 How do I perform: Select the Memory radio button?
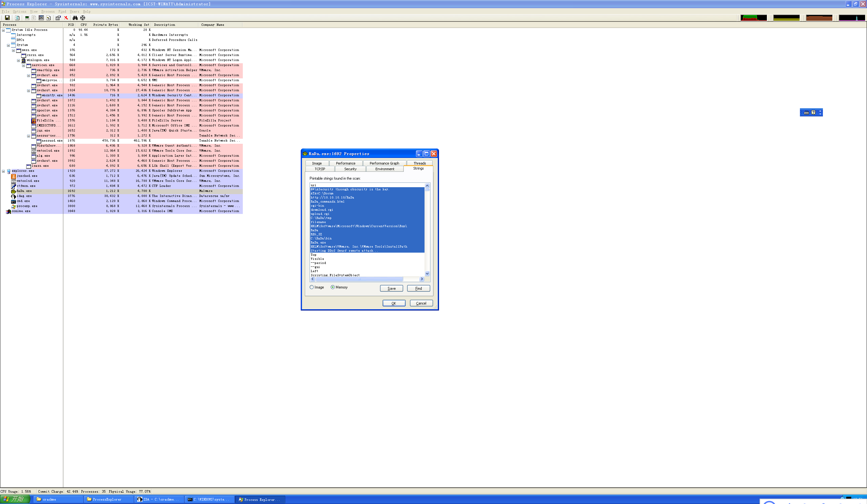333,288
